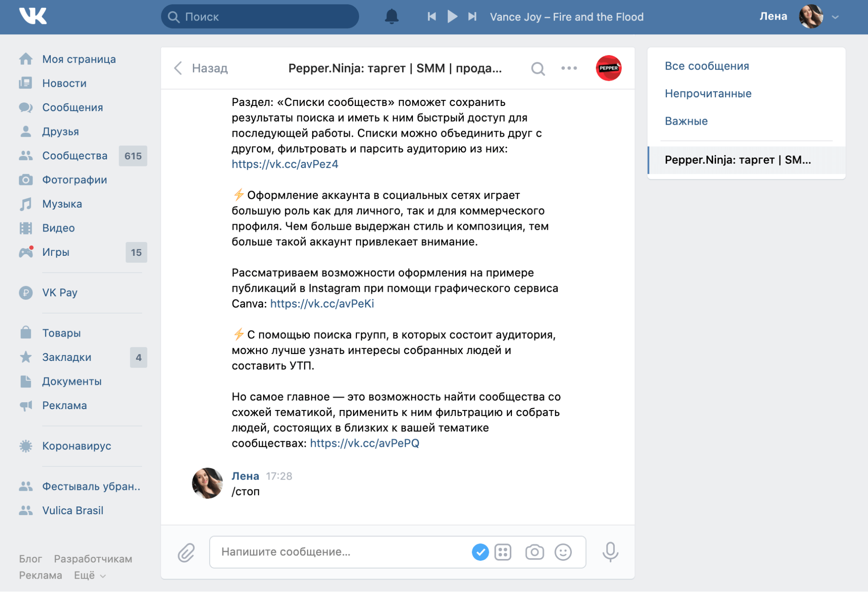868x592 pixels.
Task: Open the link https://vk.cc/avPePQ
Action: click(x=365, y=443)
